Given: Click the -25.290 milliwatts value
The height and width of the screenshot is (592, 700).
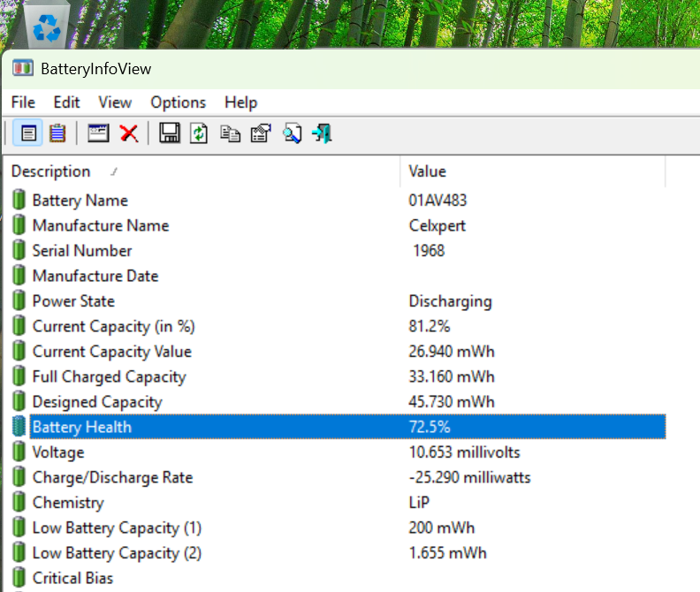Looking at the screenshot, I should pyautogui.click(x=469, y=477).
